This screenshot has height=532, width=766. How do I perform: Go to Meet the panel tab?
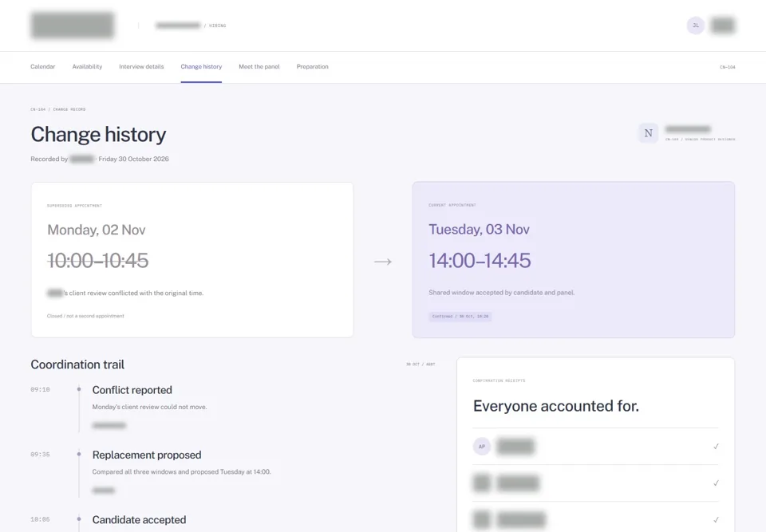(259, 66)
